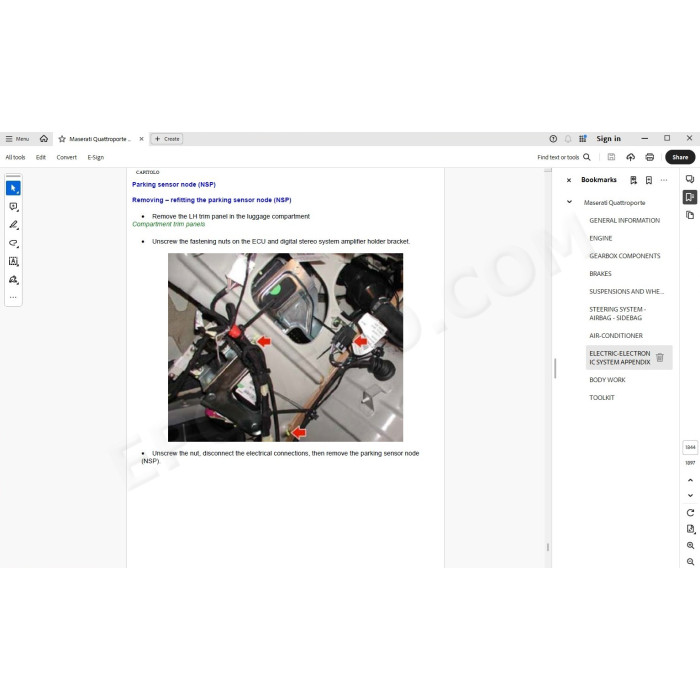Collapse the Maserati Quattroporte bookmark tree
The height and width of the screenshot is (700, 700).
point(569,202)
